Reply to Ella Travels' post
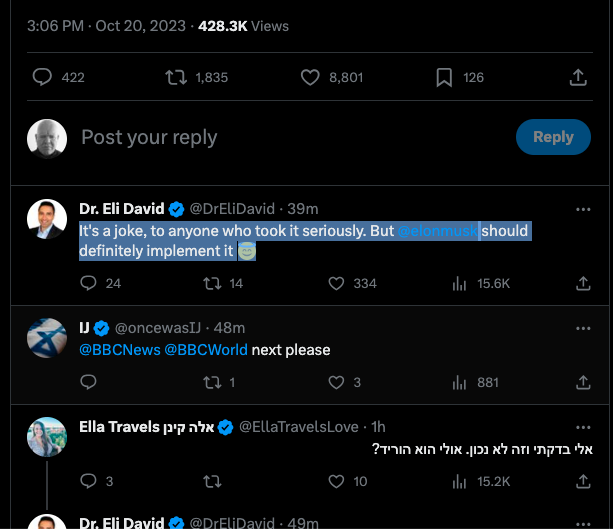 (88, 481)
